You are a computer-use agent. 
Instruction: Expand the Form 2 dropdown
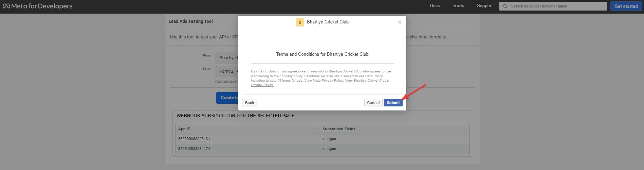pos(228,71)
